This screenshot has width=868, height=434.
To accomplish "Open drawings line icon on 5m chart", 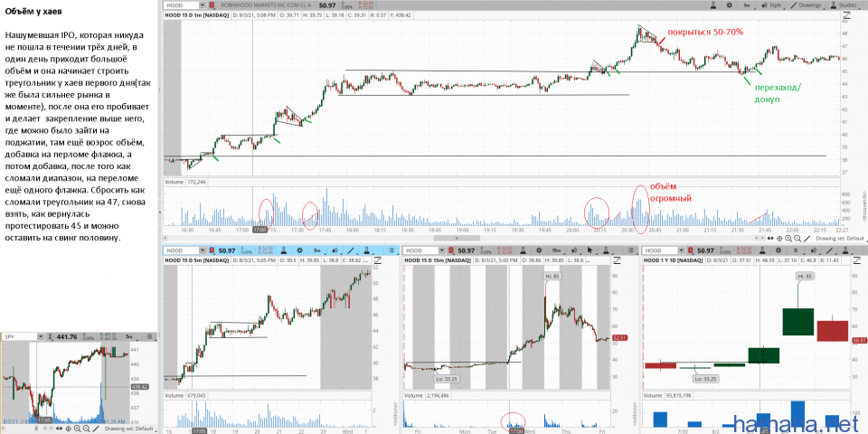I will pyautogui.click(x=351, y=250).
